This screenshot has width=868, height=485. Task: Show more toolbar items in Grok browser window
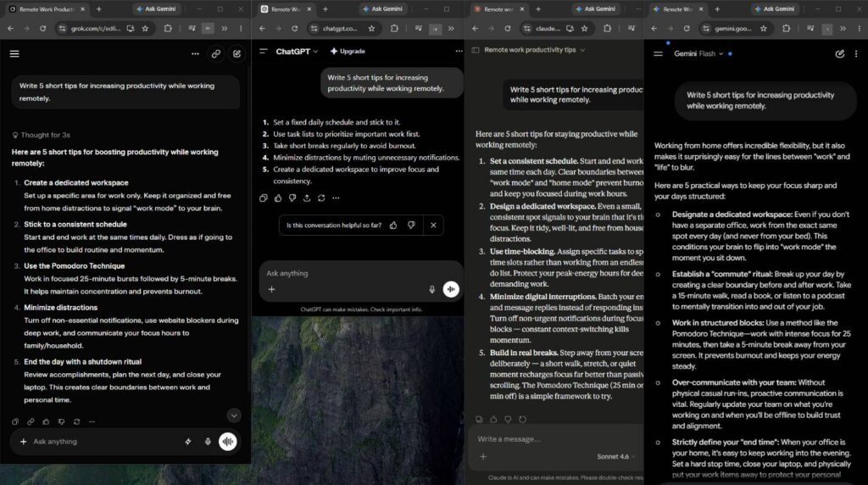click(x=224, y=28)
